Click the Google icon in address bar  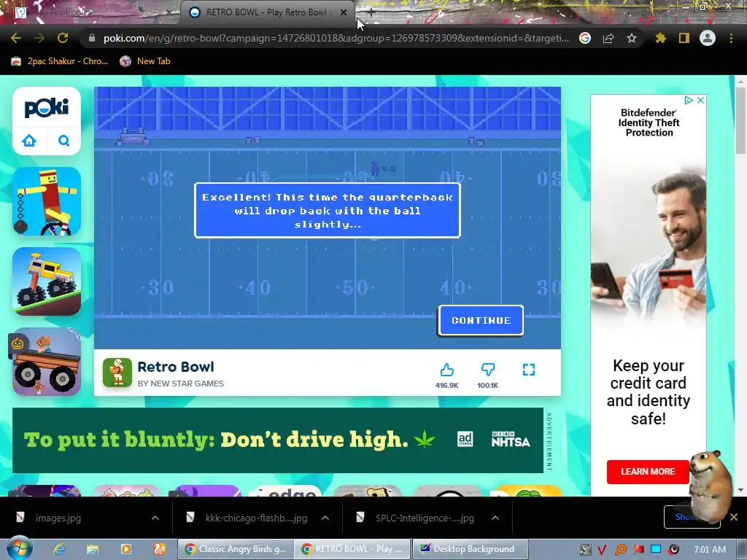(x=585, y=38)
